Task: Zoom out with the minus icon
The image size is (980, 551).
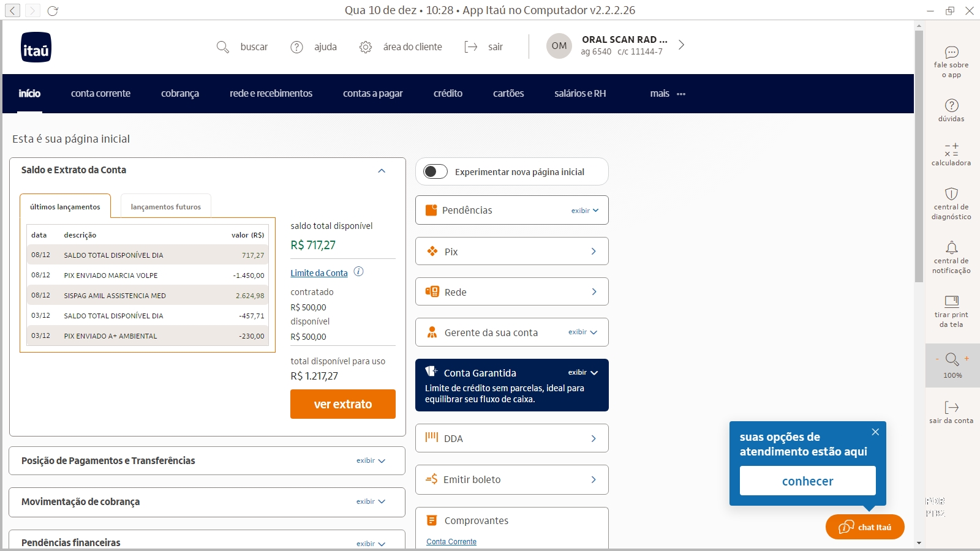Action: tap(937, 359)
